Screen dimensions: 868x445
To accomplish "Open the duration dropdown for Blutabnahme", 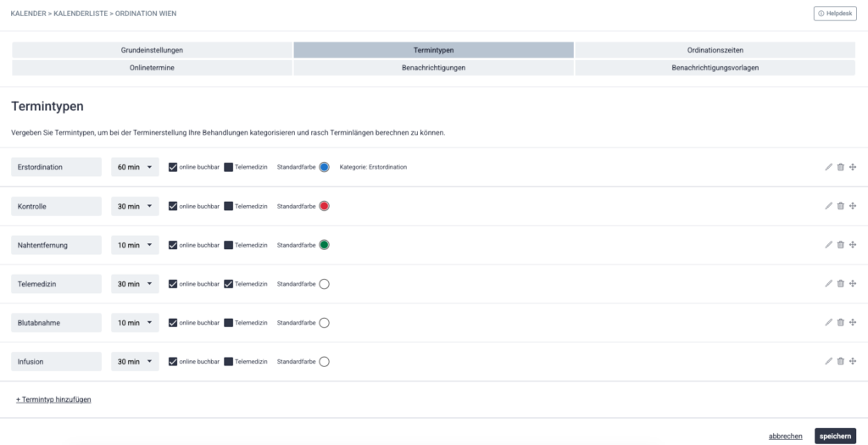I will click(135, 323).
